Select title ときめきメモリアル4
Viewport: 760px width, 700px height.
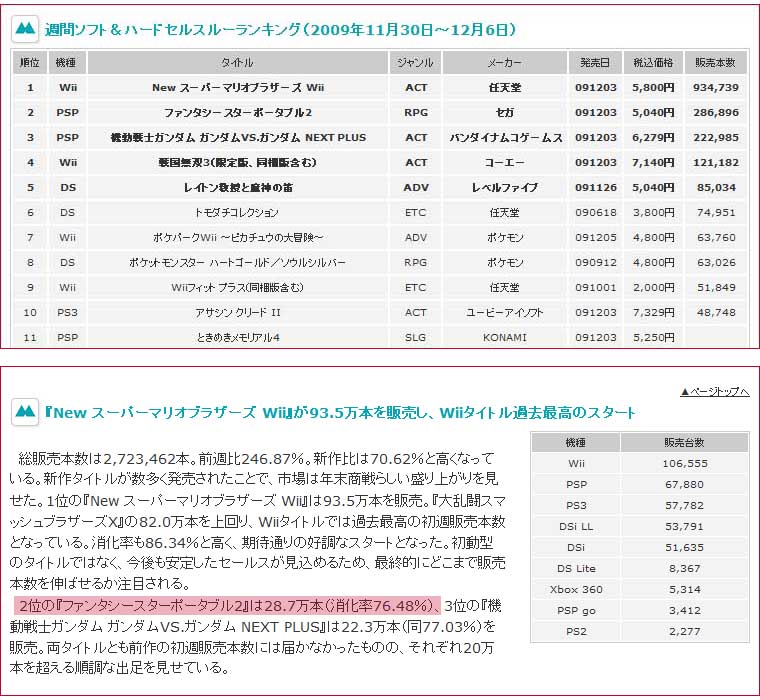(238, 337)
